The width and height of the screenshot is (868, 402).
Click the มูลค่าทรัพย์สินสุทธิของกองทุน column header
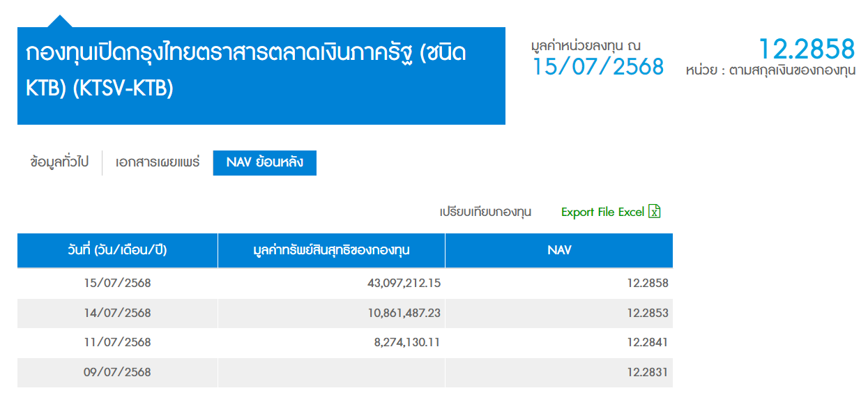331,250
